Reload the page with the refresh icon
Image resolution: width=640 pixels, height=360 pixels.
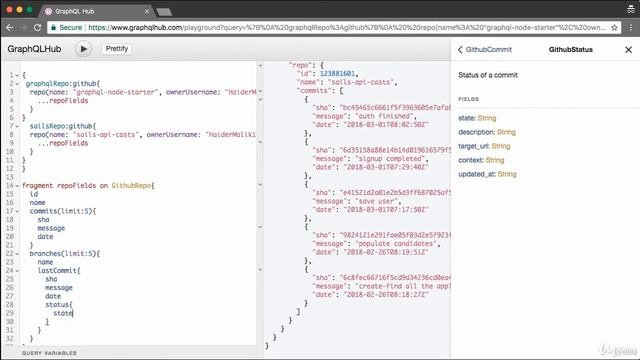click(38, 28)
